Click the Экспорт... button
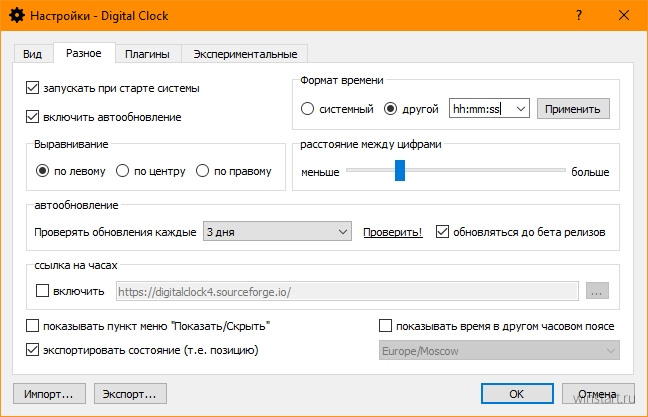This screenshot has height=417, width=648. pos(130,393)
